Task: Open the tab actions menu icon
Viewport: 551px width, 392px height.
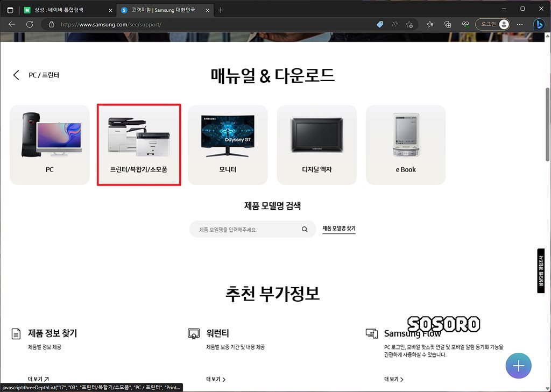Action: [10, 10]
